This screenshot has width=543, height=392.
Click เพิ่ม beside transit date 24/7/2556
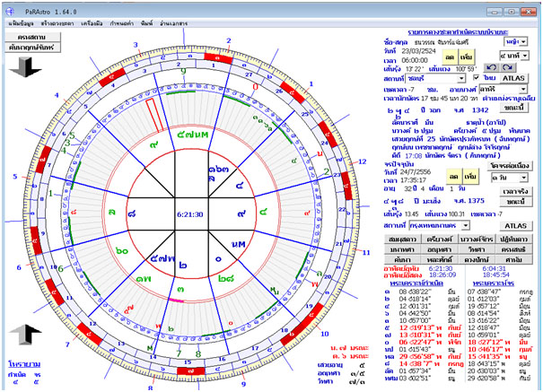pos(470,176)
